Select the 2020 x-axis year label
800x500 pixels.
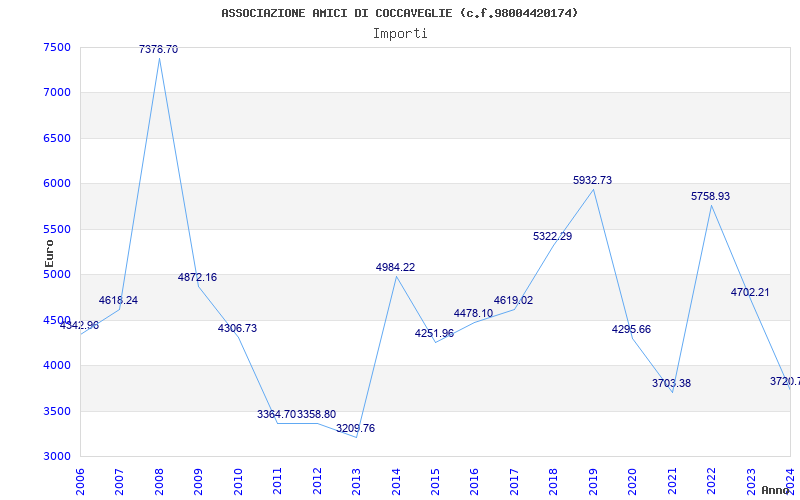tap(633, 482)
